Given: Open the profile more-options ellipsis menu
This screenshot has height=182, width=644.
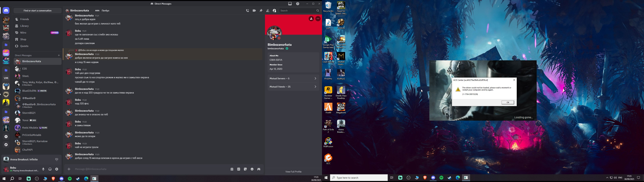Looking at the screenshot, I should click(318, 19).
